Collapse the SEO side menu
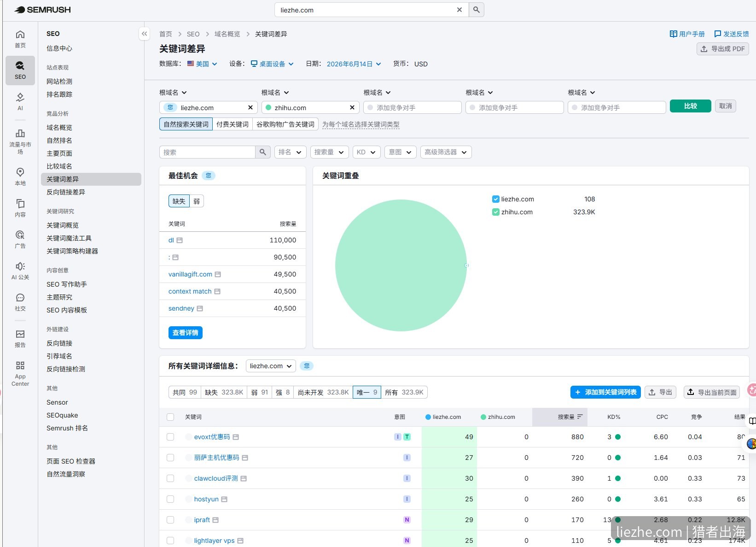Image resolution: width=756 pixels, height=547 pixels. 144,34
